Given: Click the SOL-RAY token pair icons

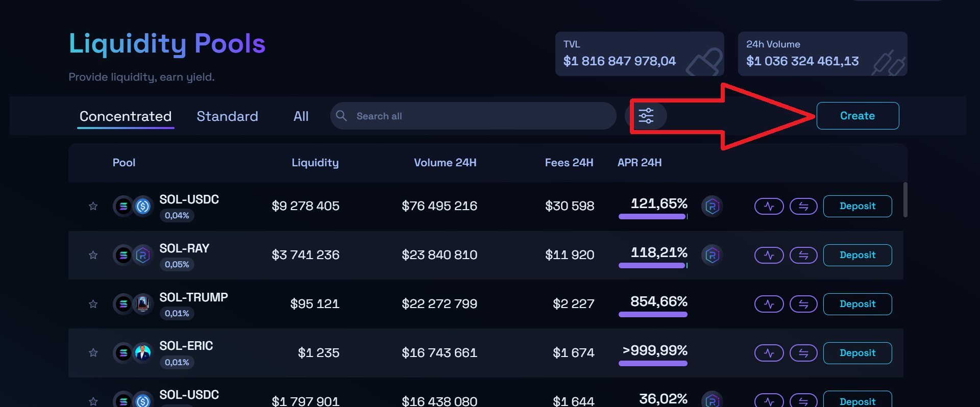Looking at the screenshot, I should tap(133, 255).
